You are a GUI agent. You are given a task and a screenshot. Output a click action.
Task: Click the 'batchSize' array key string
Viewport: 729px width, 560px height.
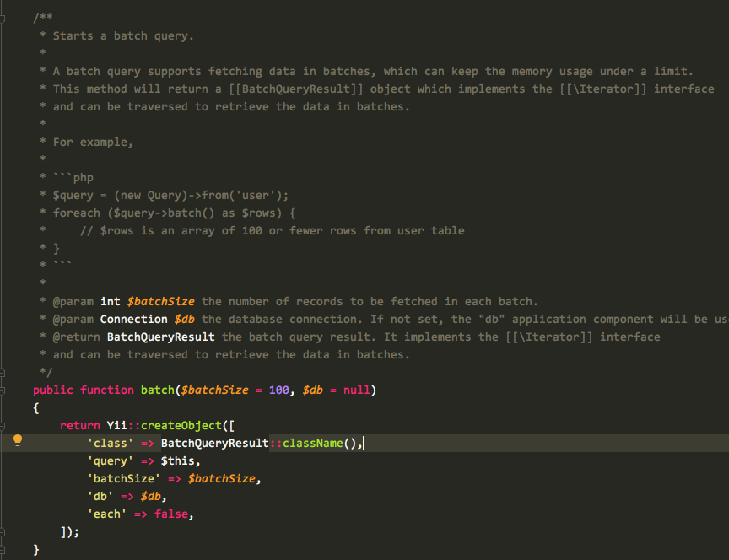tap(124, 479)
